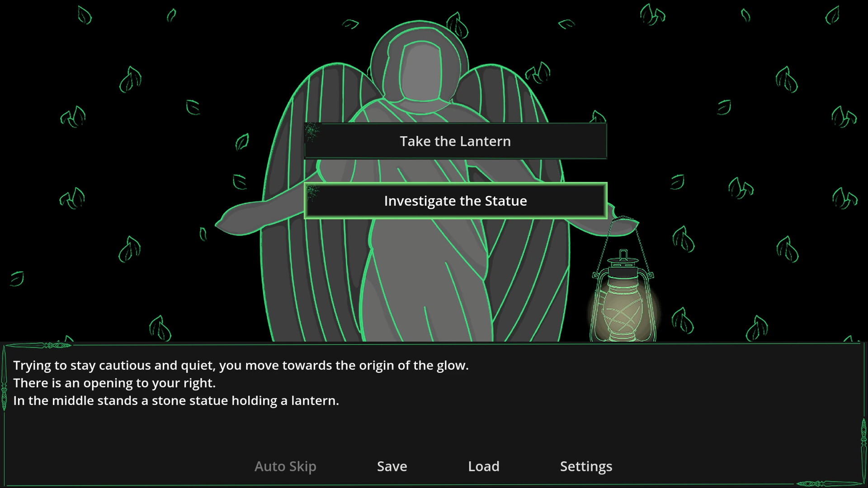This screenshot has height=488, width=868.
Task: Enable Auto Skip mode
Action: (x=285, y=466)
